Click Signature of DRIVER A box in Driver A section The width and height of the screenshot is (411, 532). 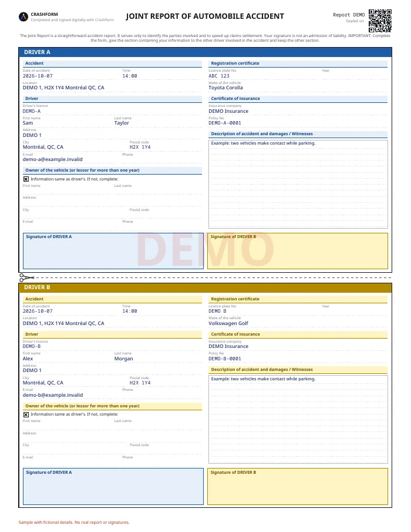[x=113, y=251]
